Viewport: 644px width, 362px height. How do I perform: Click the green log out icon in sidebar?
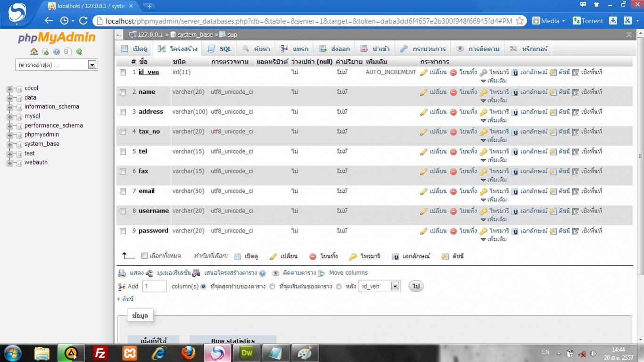(46, 52)
